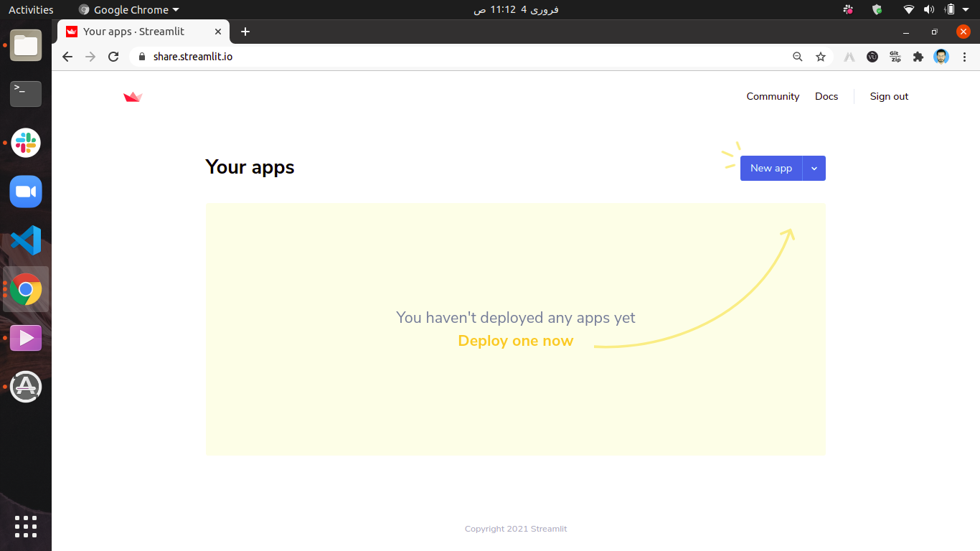Click the site security padlock icon
The width and height of the screenshot is (980, 551).
click(141, 56)
